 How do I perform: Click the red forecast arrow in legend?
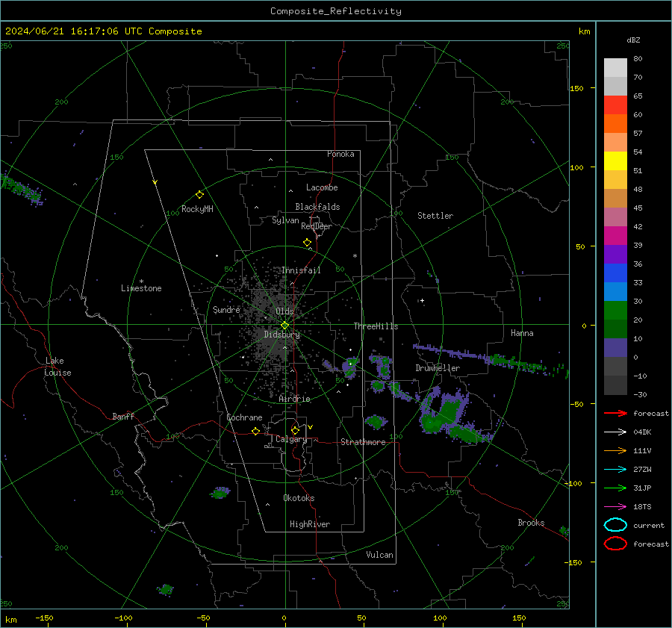(615, 413)
